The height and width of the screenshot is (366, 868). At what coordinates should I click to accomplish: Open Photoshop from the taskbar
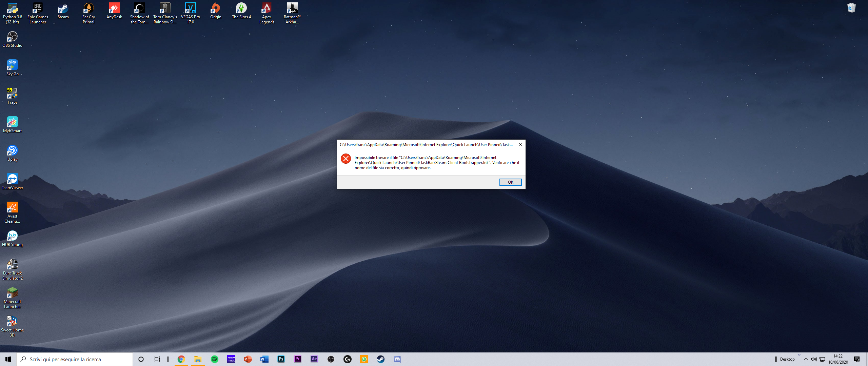click(281, 359)
